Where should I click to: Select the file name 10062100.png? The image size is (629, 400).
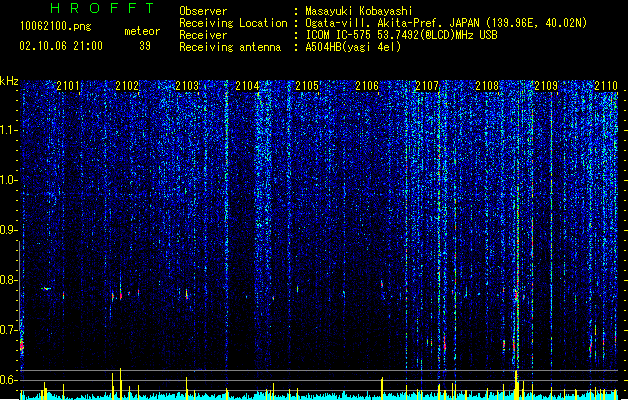point(55,26)
